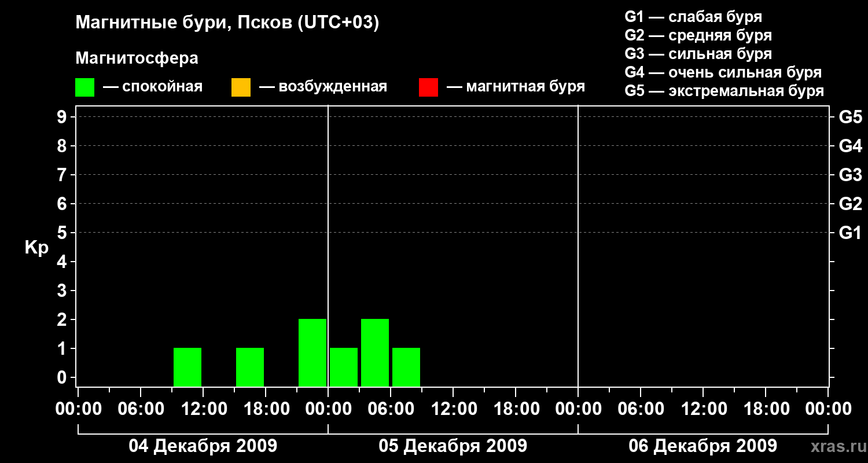Click the G2 label on the right axis
868x463 pixels.
pos(851,204)
